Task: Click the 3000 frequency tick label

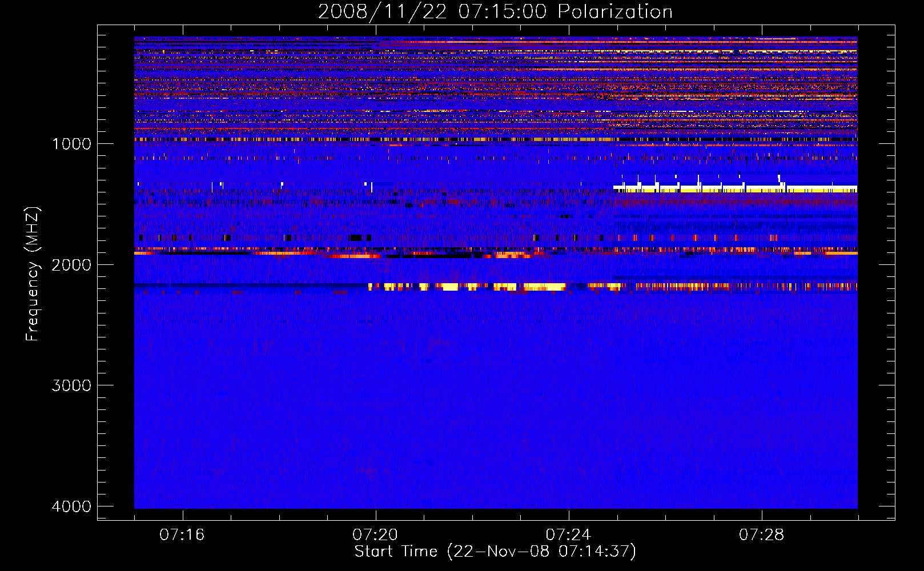Action: coord(71,385)
